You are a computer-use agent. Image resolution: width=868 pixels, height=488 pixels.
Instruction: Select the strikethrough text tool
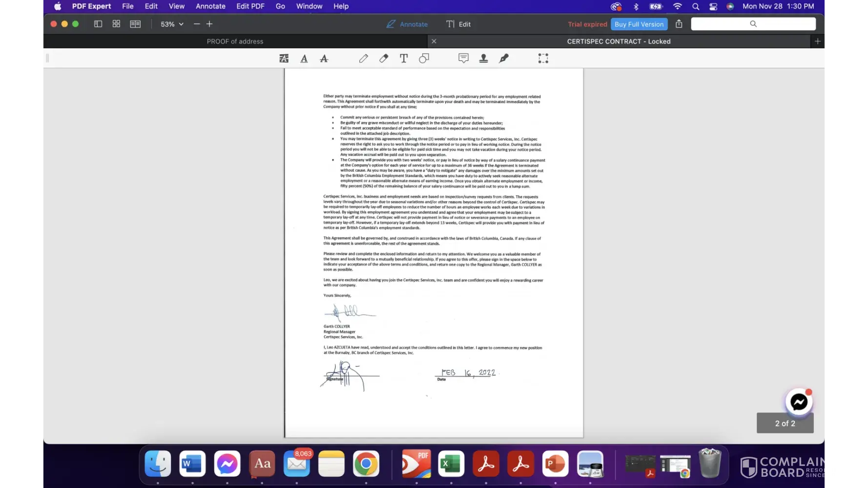tap(324, 59)
